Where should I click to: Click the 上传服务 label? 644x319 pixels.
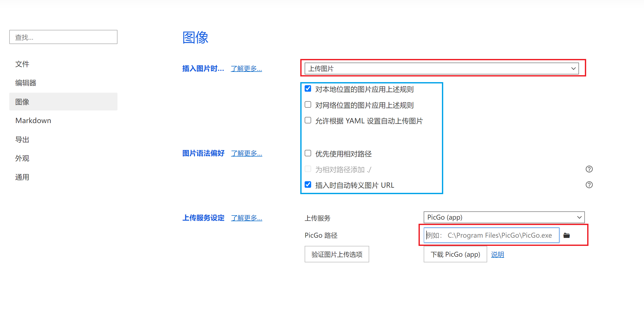pos(318,218)
